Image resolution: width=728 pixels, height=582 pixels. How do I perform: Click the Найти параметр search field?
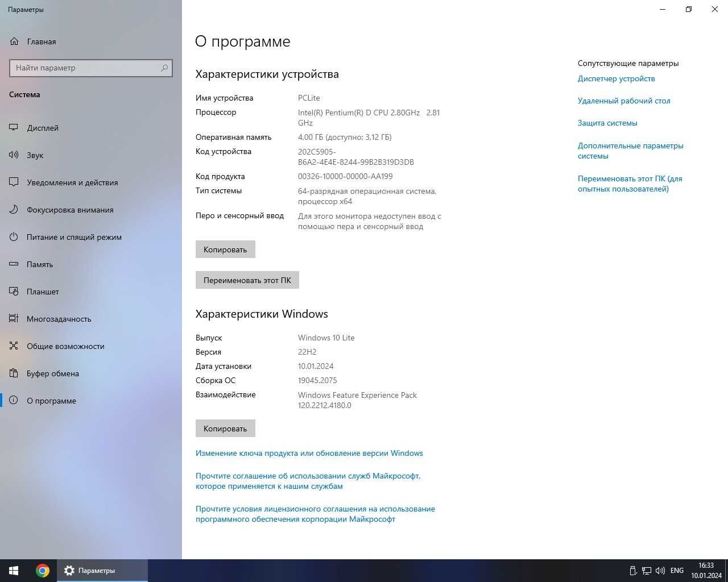coord(91,68)
